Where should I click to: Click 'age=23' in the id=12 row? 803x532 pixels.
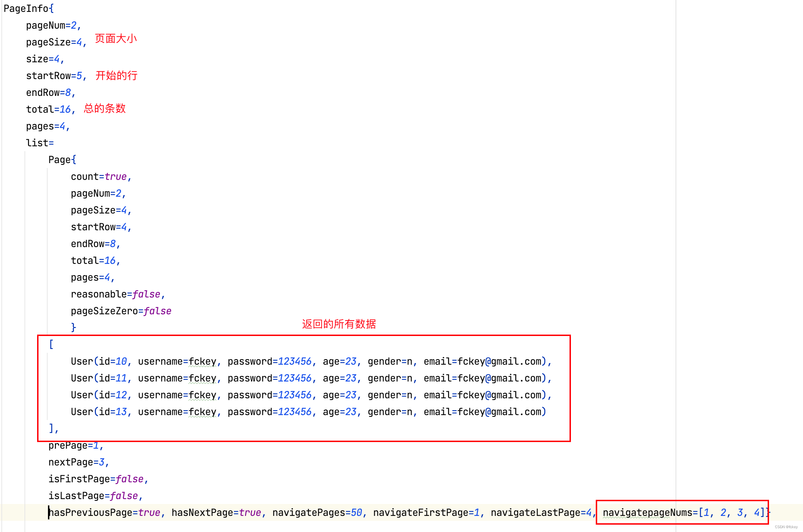pyautogui.click(x=340, y=395)
